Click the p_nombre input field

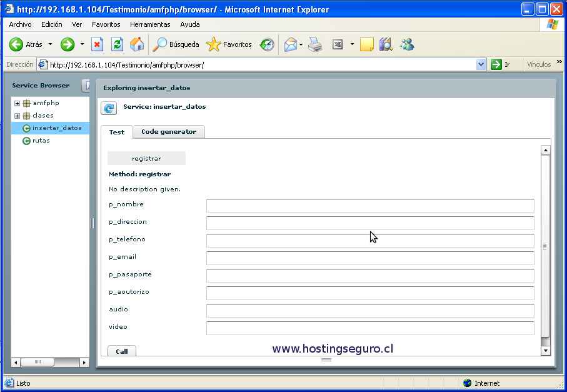pyautogui.click(x=370, y=206)
